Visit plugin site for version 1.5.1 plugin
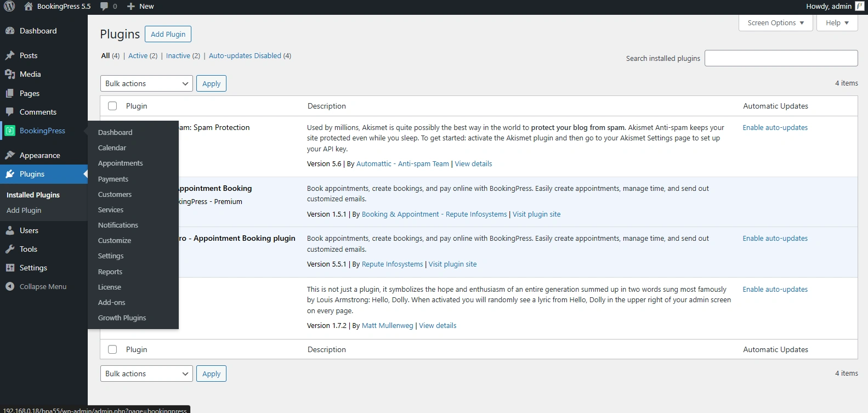 pyautogui.click(x=536, y=214)
